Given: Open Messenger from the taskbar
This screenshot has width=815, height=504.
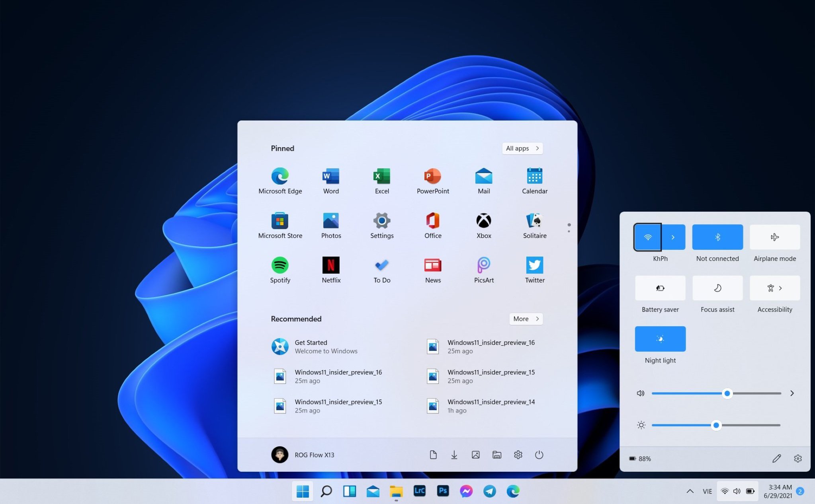Looking at the screenshot, I should point(466,491).
